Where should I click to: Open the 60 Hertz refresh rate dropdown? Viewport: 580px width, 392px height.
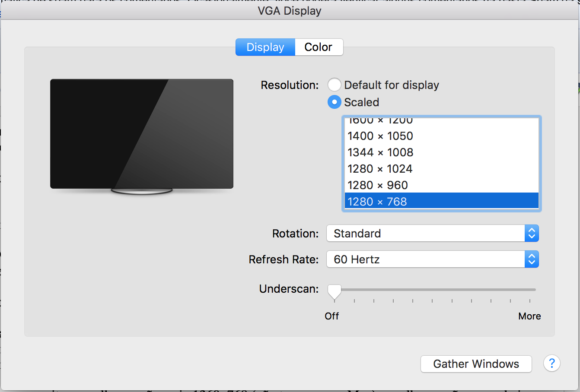point(433,259)
